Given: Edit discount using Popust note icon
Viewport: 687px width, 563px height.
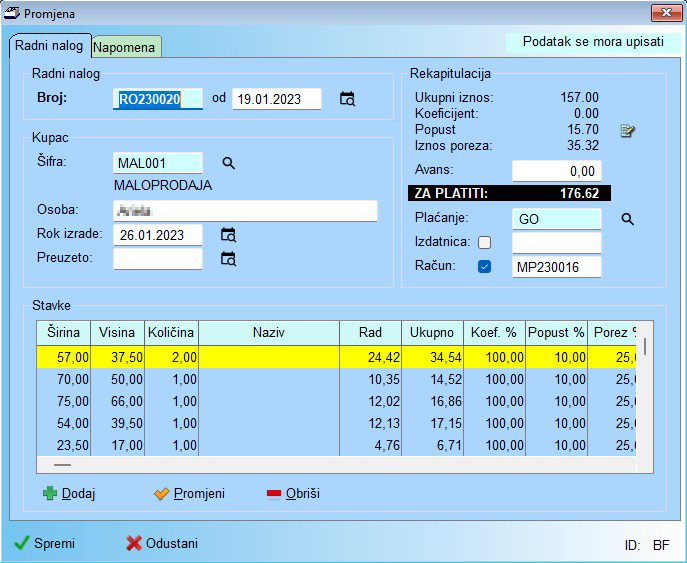Looking at the screenshot, I should click(x=627, y=131).
